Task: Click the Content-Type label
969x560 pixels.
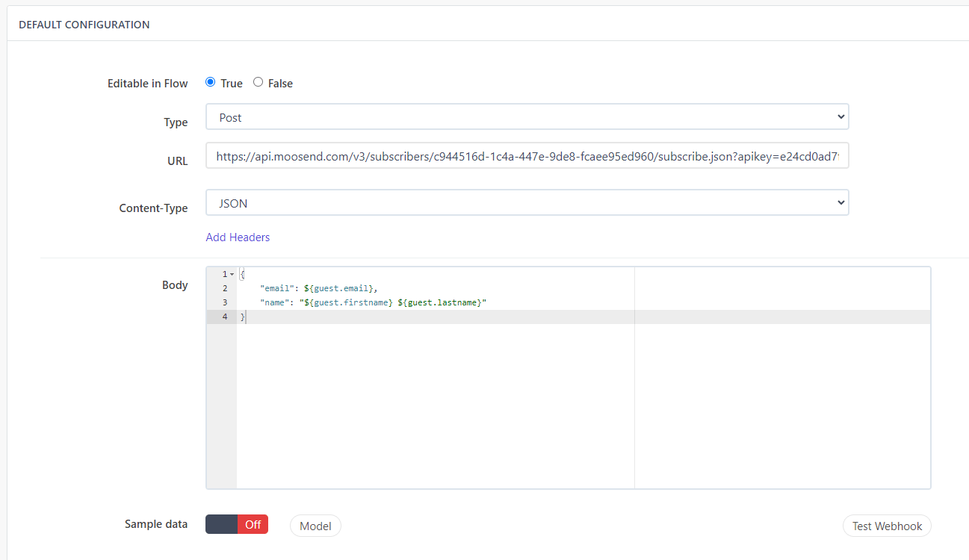Action: [153, 208]
